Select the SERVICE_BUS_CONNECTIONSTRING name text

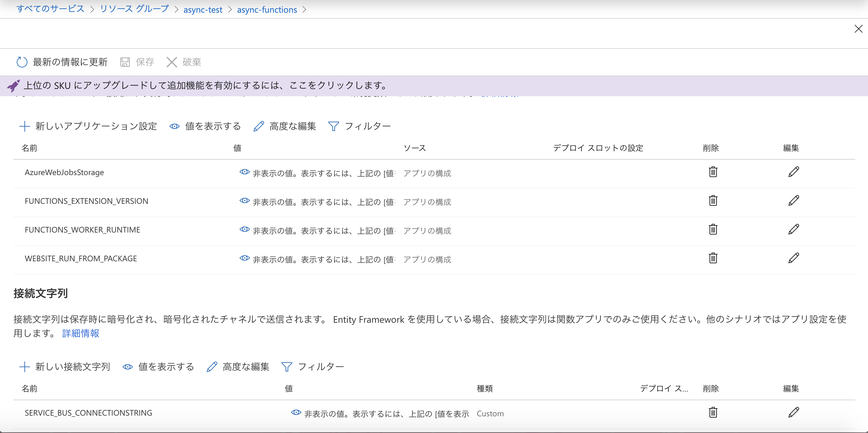tap(88, 413)
